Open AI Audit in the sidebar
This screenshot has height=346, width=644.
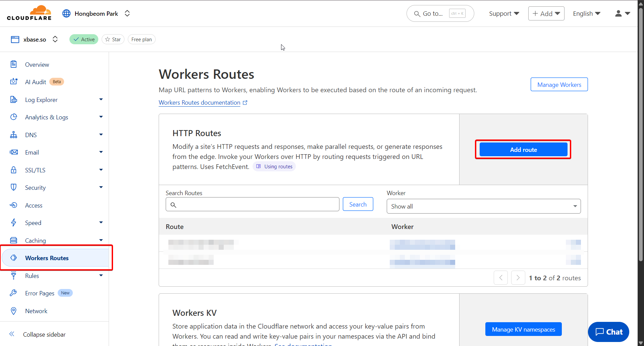point(36,82)
